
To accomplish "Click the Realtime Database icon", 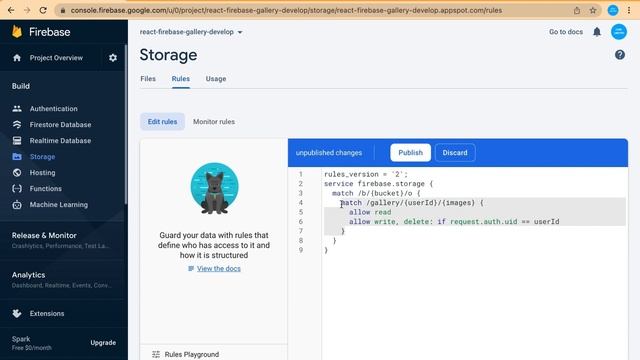I will point(17,140).
